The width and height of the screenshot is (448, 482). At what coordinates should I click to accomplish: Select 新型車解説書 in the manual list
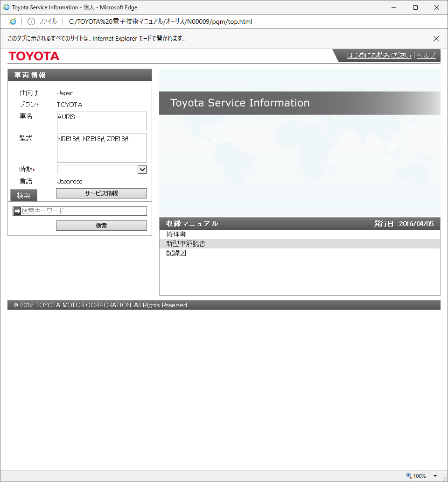tap(300, 244)
